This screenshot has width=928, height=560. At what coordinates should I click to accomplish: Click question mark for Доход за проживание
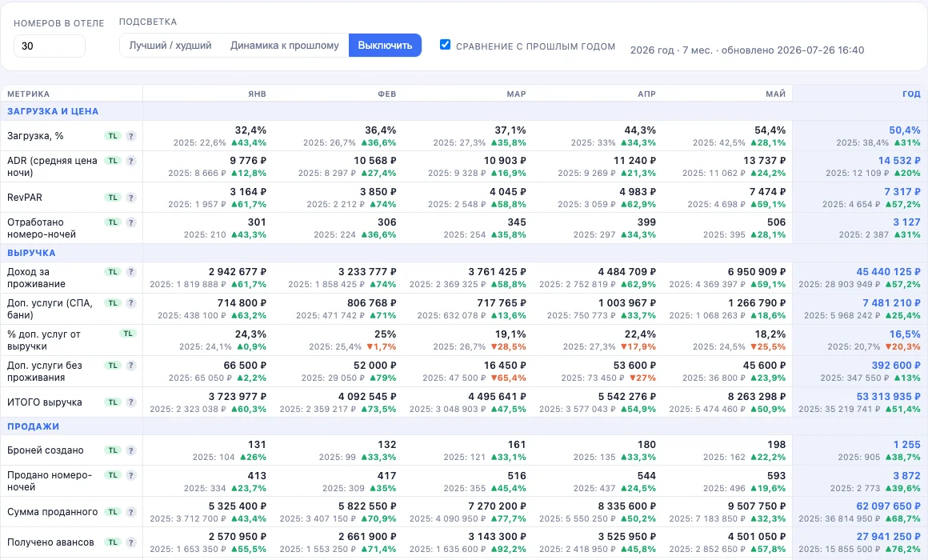click(130, 272)
